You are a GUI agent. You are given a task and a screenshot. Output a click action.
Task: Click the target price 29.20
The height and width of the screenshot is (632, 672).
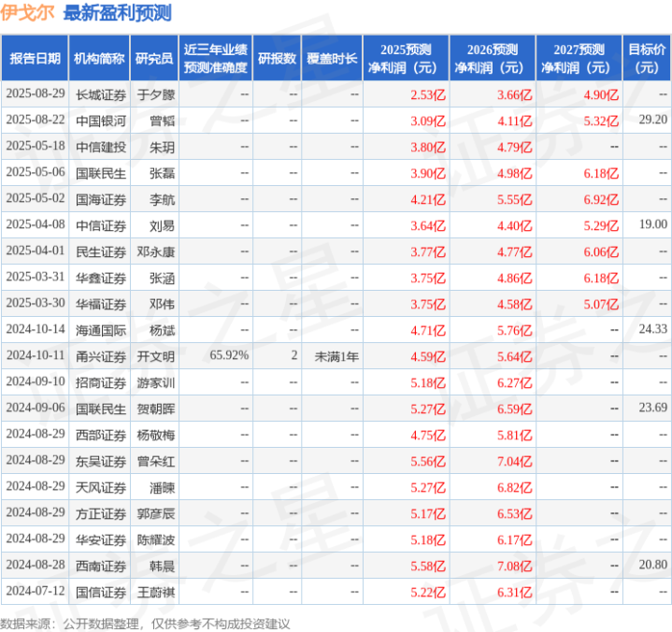652,120
